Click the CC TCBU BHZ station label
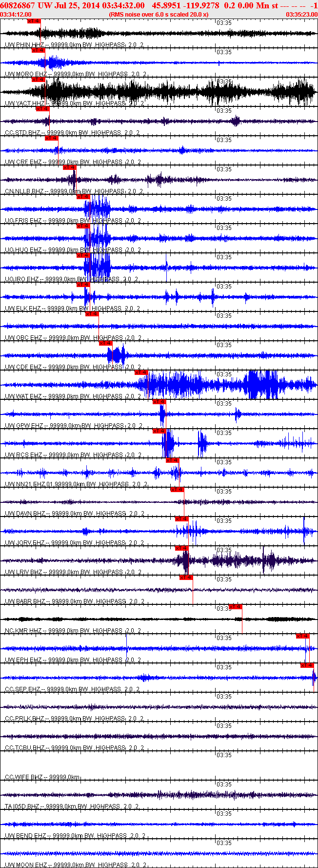This screenshot has height=868, width=318. (x=75, y=748)
